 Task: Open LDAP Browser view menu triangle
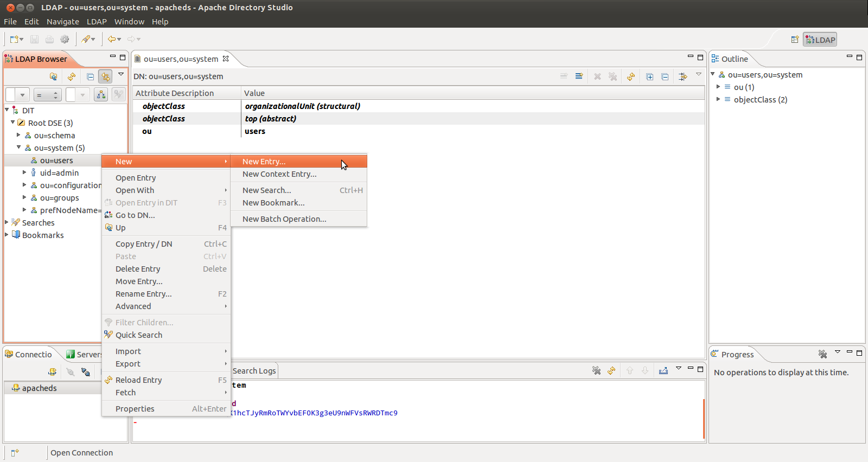121,74
